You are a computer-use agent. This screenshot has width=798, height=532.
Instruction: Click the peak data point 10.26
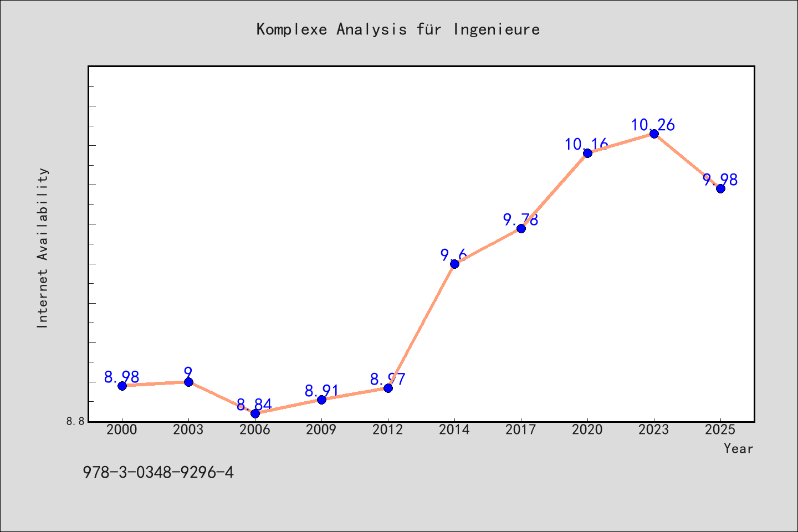[x=654, y=134]
